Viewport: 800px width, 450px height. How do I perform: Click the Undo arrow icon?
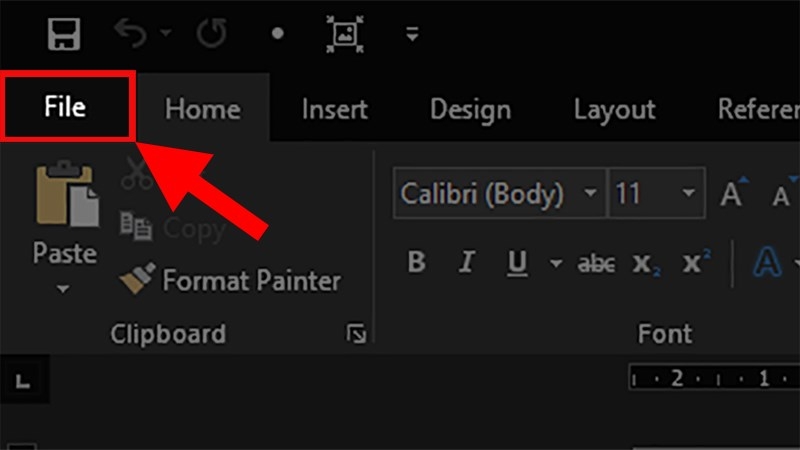point(131,34)
